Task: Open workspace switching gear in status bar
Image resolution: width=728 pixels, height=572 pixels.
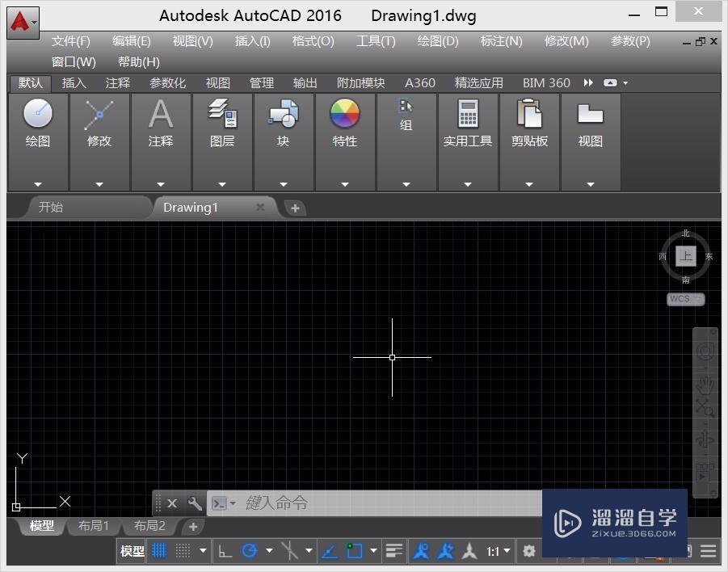Action: pos(528,551)
